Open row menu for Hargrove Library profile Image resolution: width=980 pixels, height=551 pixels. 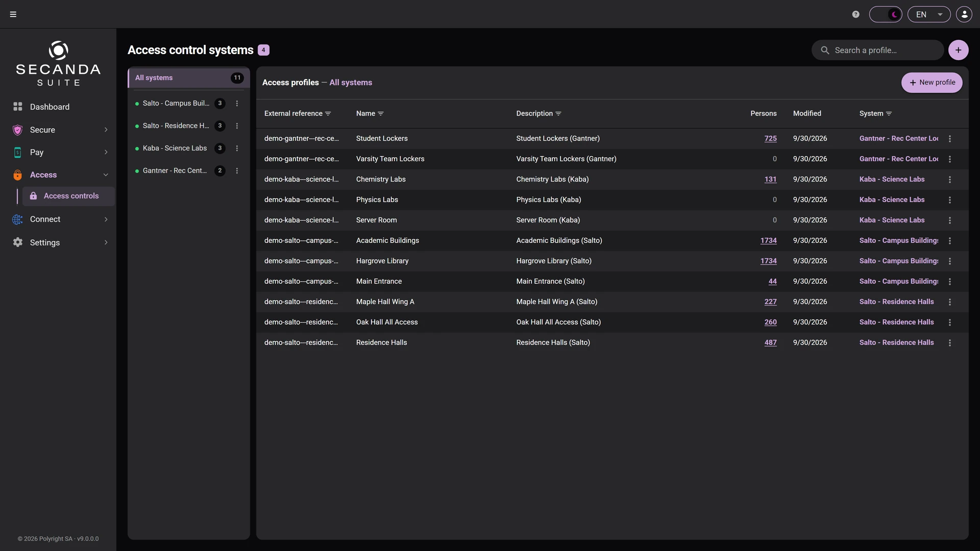pos(950,261)
